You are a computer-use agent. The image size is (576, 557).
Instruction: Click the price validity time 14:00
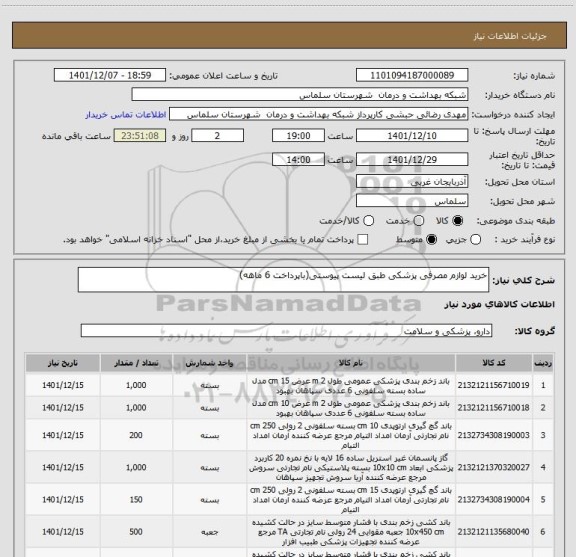[x=298, y=159]
